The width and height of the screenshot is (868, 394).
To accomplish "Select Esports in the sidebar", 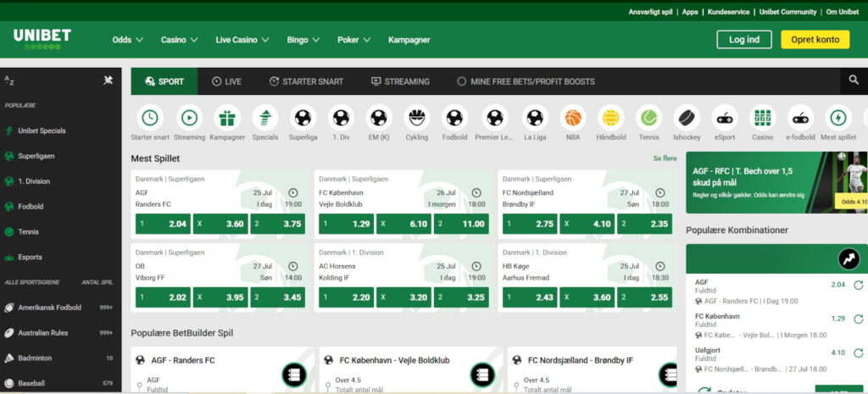I will (x=61, y=258).
